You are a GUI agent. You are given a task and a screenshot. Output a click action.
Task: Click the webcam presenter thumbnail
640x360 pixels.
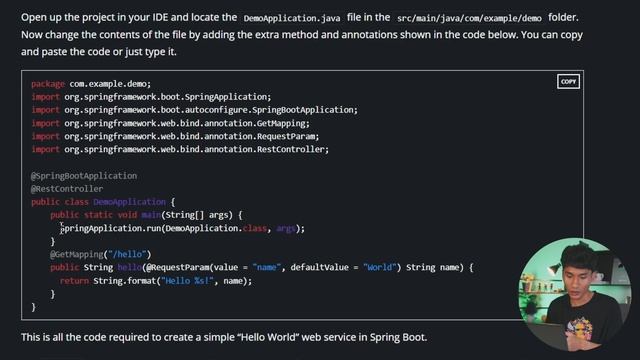(575, 295)
